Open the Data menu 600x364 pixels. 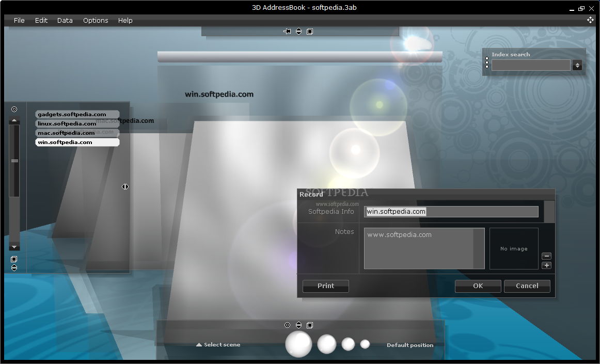[x=65, y=20]
